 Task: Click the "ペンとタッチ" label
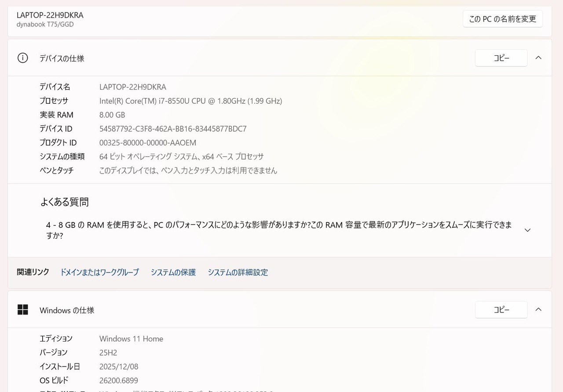point(57,171)
